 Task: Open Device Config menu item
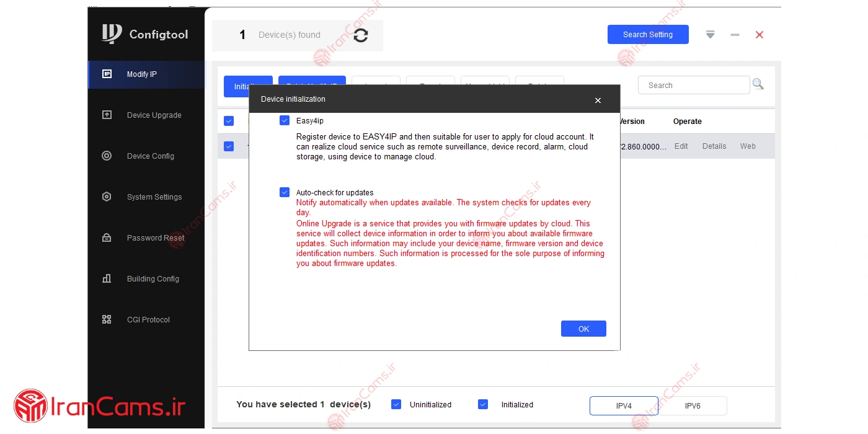click(x=146, y=156)
